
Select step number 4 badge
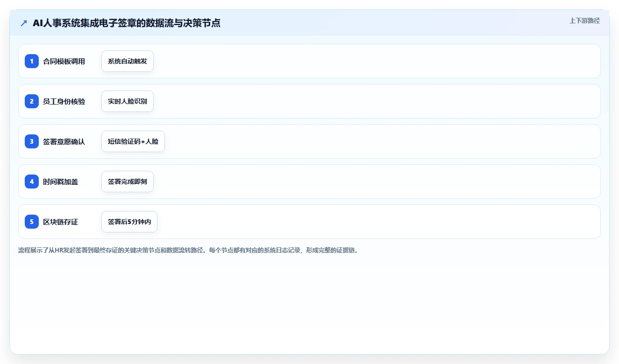32,182
